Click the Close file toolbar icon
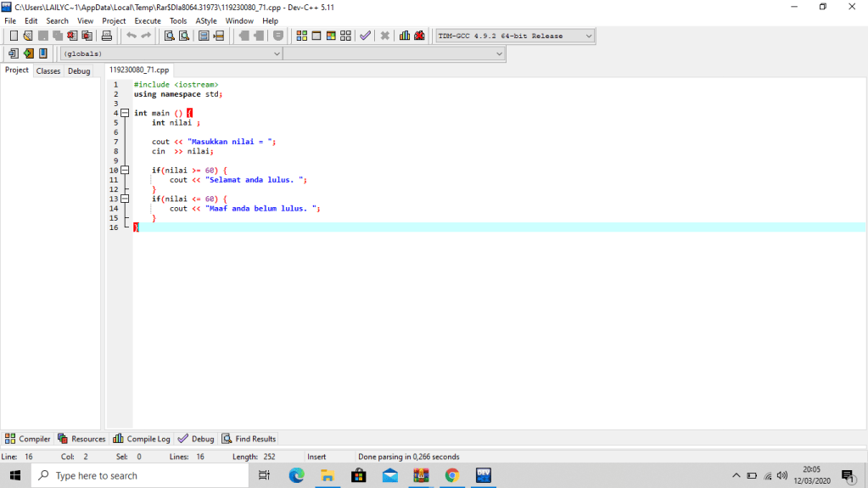 pyautogui.click(x=72, y=36)
